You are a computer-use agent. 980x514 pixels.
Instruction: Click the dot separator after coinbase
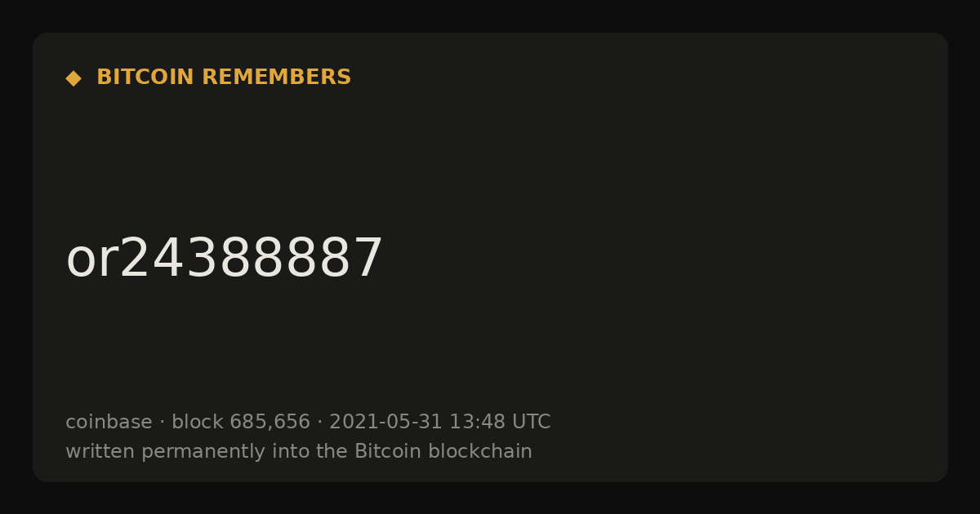pos(162,423)
